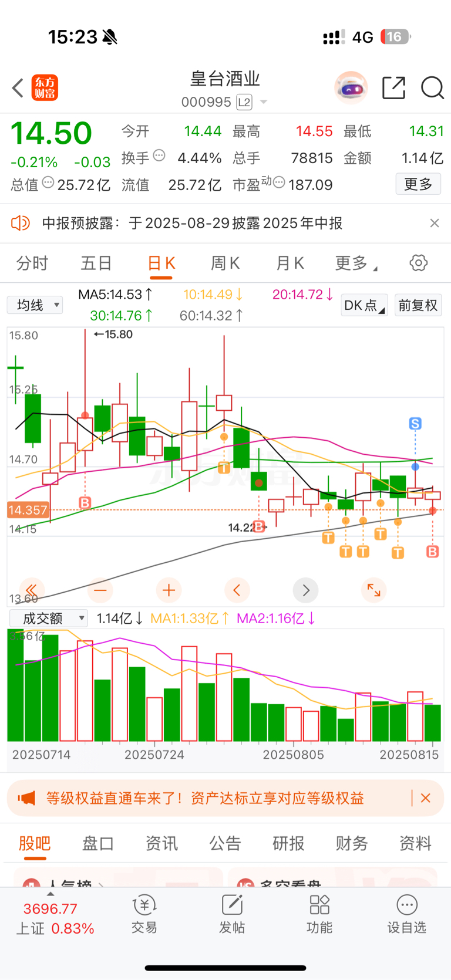This screenshot has width=451, height=980.
Task: Tap the back arrow icon
Action: click(18, 88)
